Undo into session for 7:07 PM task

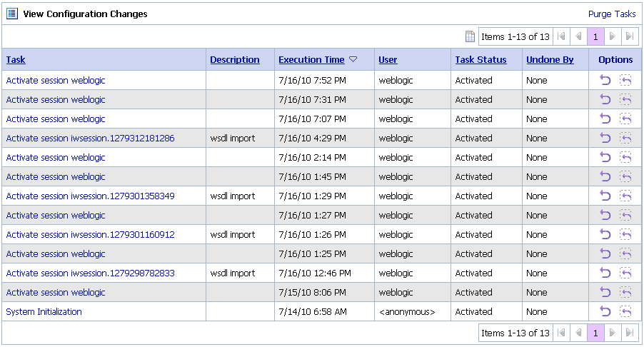click(625, 119)
